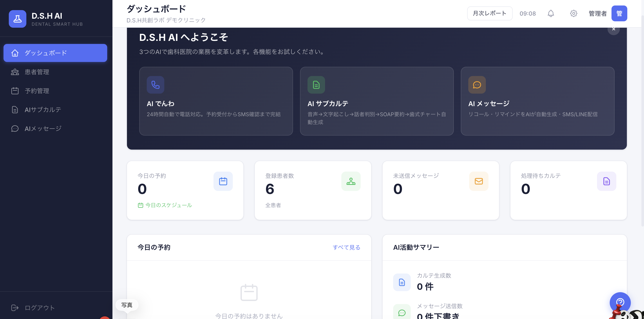The width and height of the screenshot is (644, 319).
Task: Click the logout arrow icon
Action: pyautogui.click(x=15, y=308)
